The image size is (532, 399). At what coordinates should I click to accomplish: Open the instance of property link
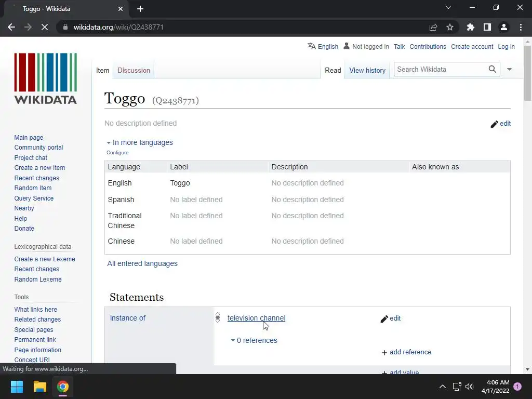click(128, 318)
